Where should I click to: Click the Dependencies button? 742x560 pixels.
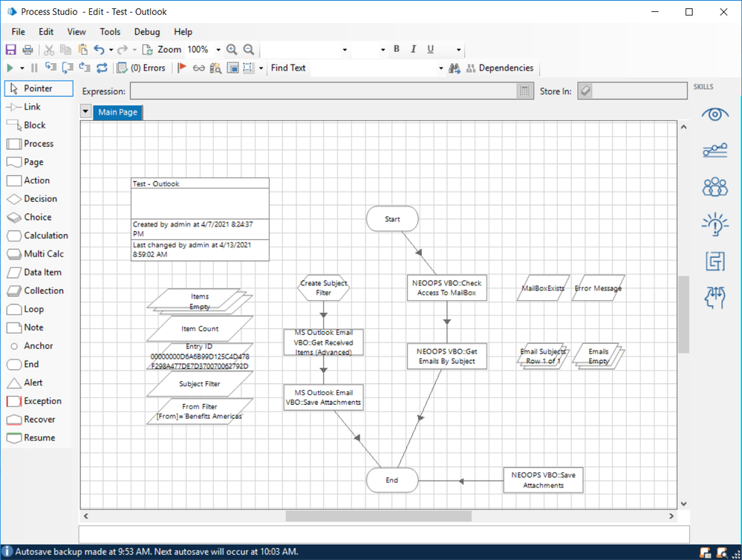click(506, 68)
